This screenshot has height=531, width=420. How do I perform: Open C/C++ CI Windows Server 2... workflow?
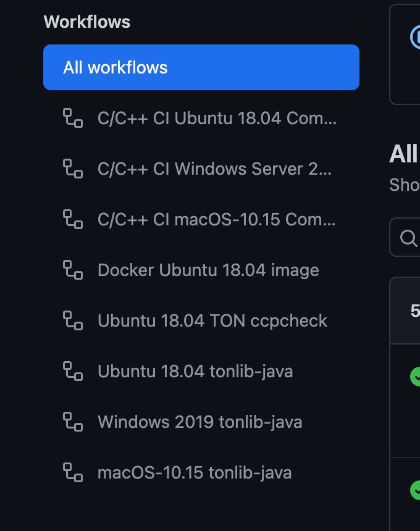pyautogui.click(x=201, y=169)
